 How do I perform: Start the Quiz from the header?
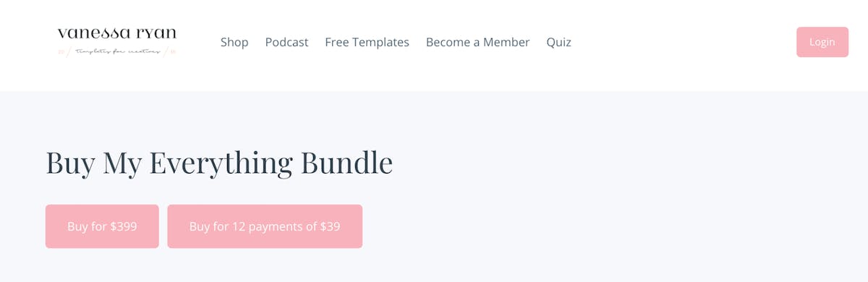click(558, 42)
